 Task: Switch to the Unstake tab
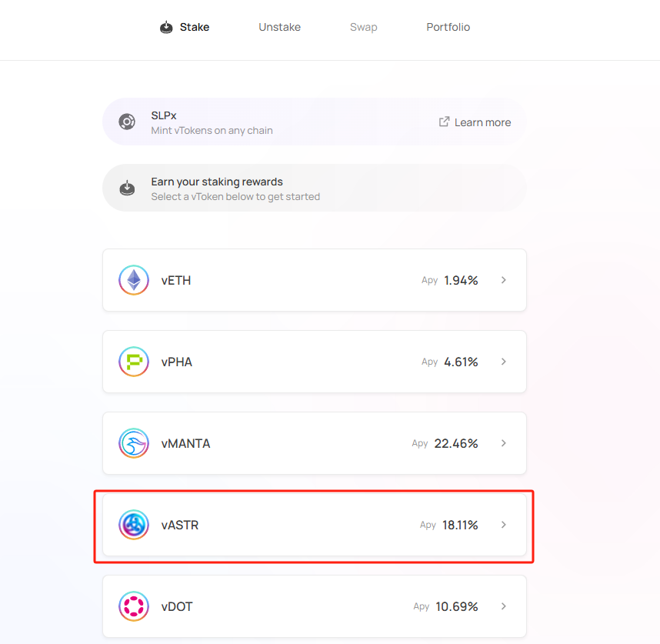[x=279, y=27]
